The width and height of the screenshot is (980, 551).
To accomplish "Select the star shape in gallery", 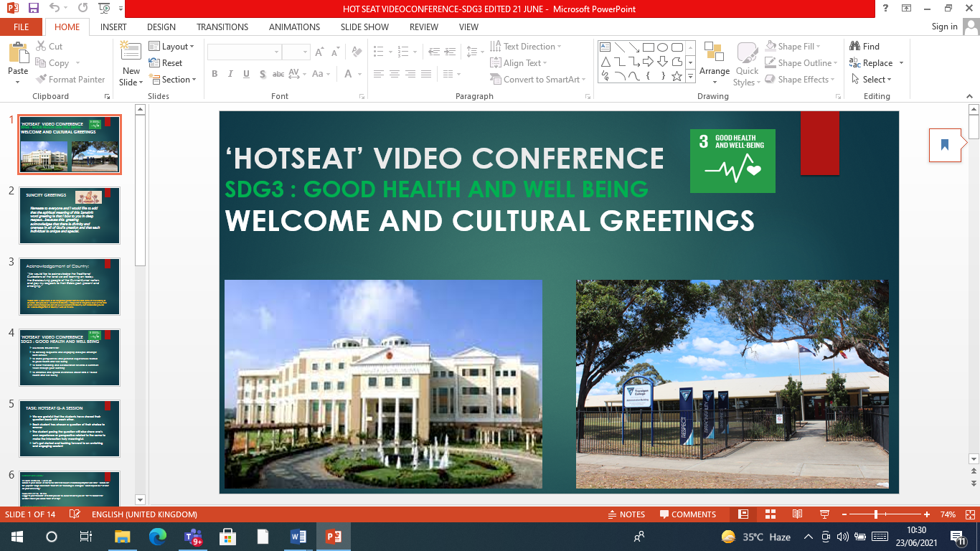I will [677, 76].
